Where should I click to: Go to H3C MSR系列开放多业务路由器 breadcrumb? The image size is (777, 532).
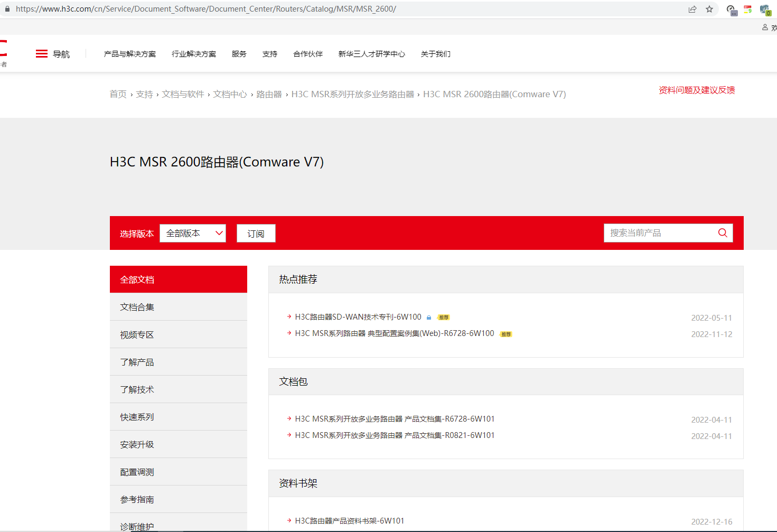pos(353,94)
